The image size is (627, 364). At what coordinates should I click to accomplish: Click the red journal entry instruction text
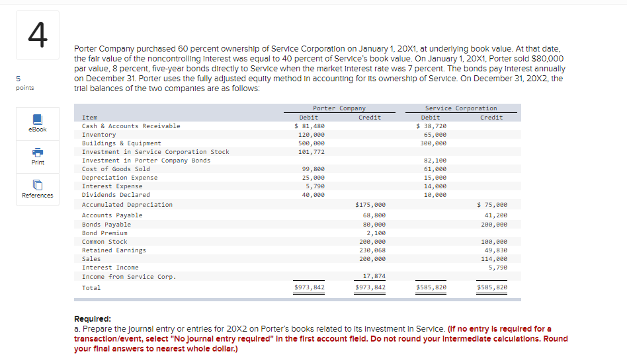tap(321, 339)
